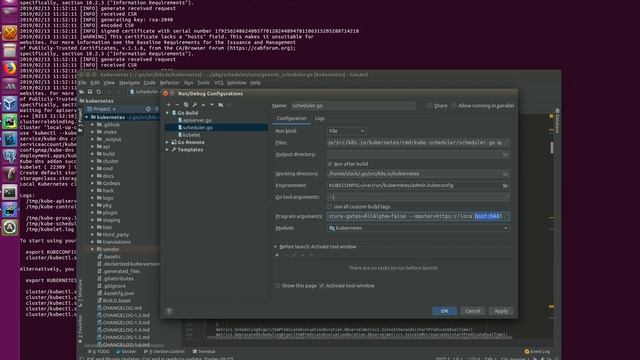Screen dimensions: 640x360
Task: Check Show this page option
Action: (x=278, y=286)
